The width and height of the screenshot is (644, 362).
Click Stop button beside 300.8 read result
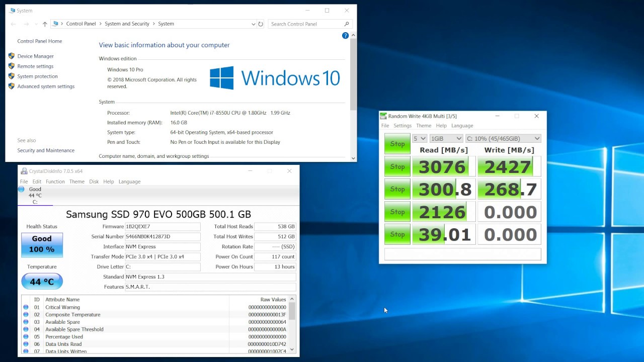[397, 189]
